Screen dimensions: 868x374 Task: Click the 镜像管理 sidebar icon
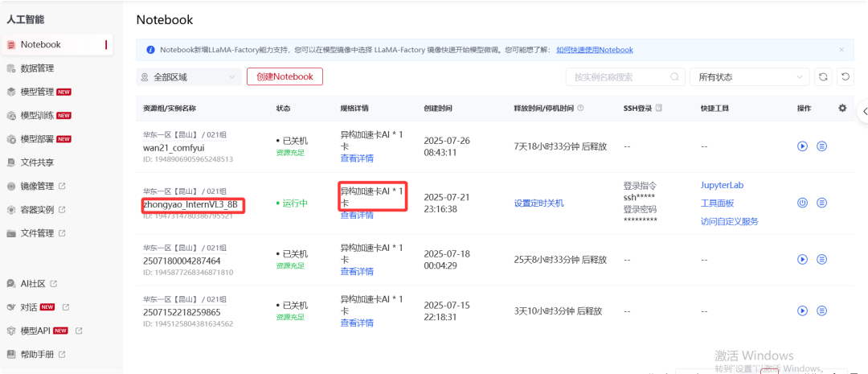pyautogui.click(x=11, y=186)
